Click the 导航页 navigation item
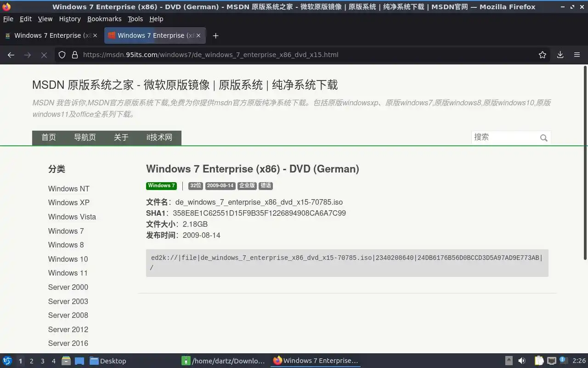 85,138
